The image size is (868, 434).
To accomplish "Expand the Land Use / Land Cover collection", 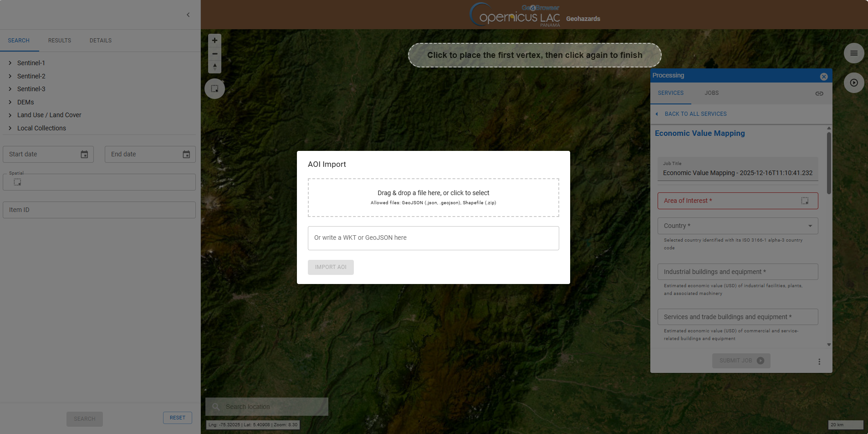I will pyautogui.click(x=10, y=115).
